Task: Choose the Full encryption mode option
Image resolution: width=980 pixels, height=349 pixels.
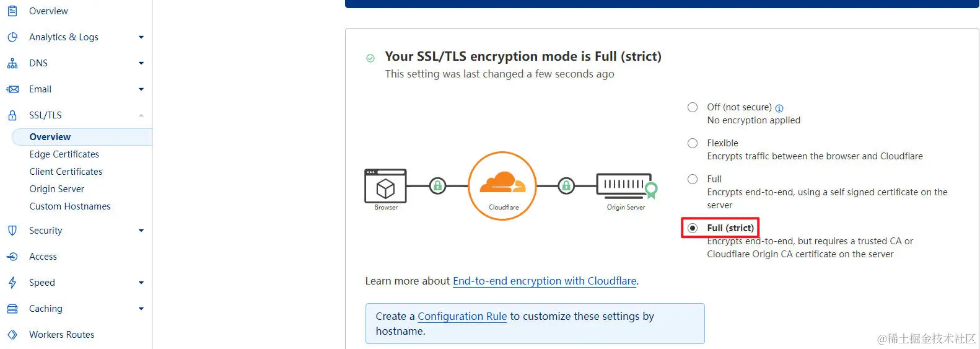Action: point(693,179)
